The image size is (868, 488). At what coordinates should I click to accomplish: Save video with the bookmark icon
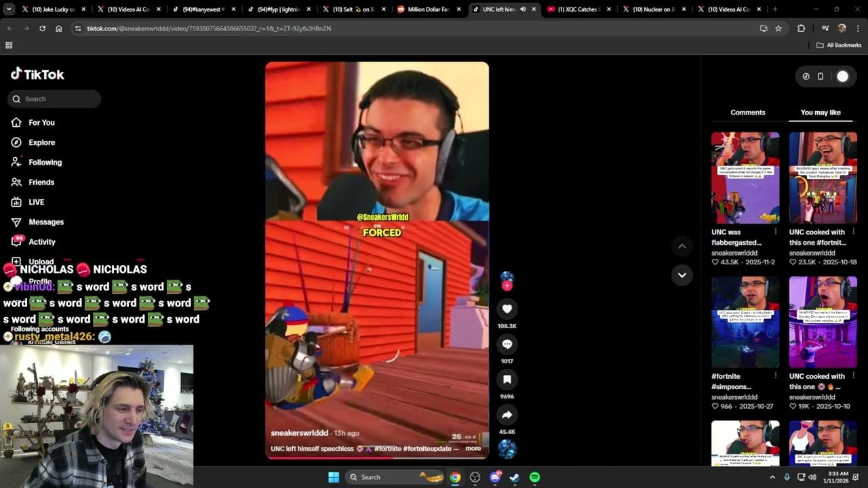click(x=507, y=380)
